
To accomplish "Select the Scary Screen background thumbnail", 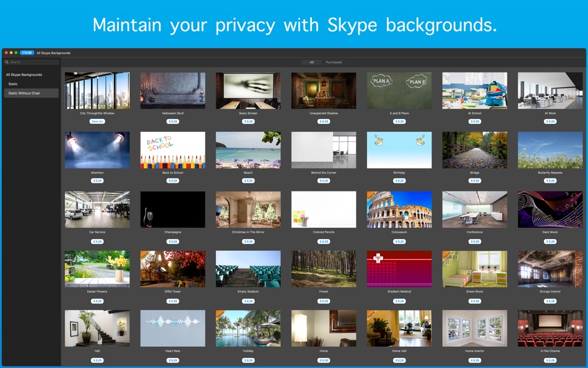I will pos(248,90).
